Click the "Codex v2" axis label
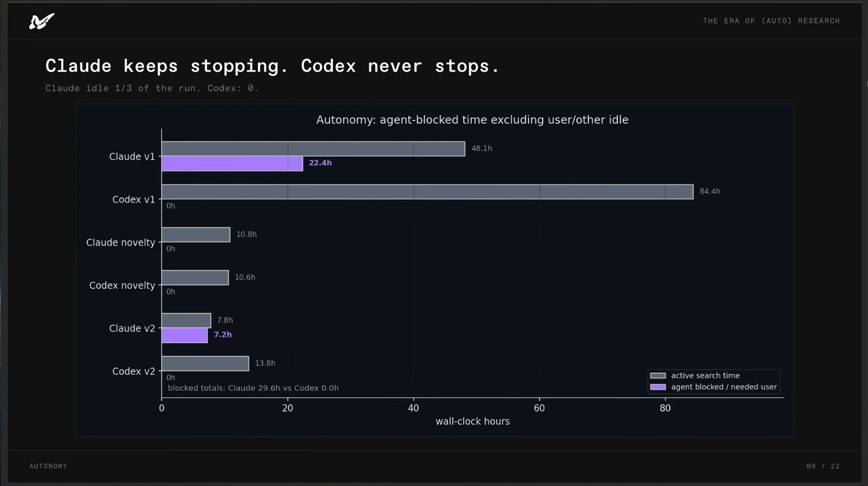This screenshot has width=868, height=486. click(x=134, y=372)
